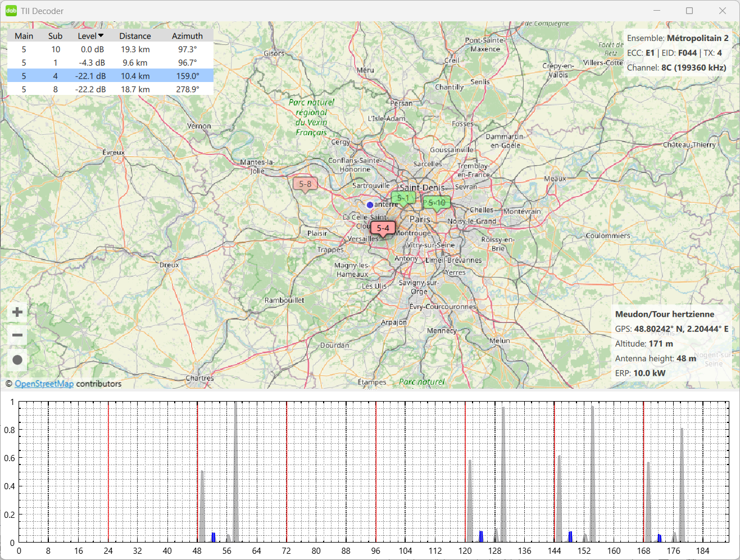Click the 9.6 km distance cell

point(135,63)
